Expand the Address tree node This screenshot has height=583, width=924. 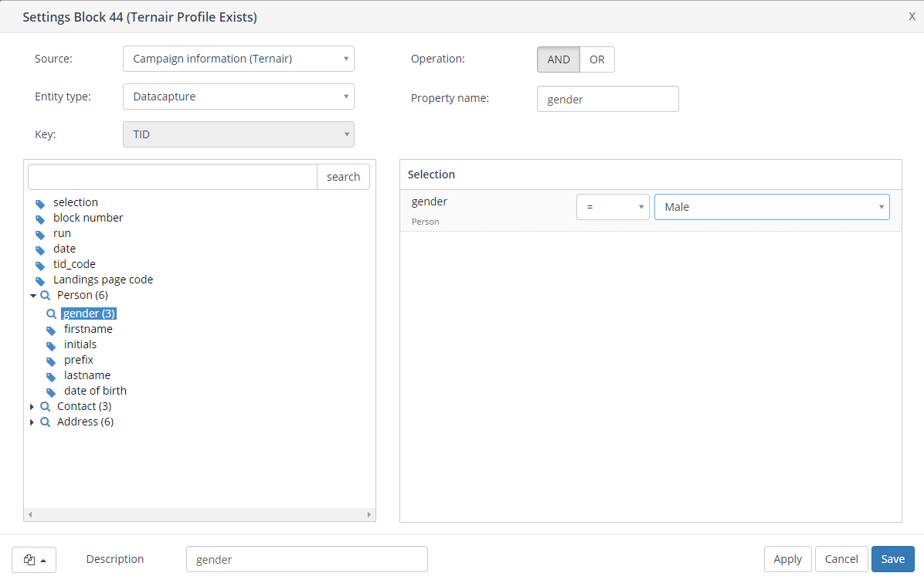(32, 422)
